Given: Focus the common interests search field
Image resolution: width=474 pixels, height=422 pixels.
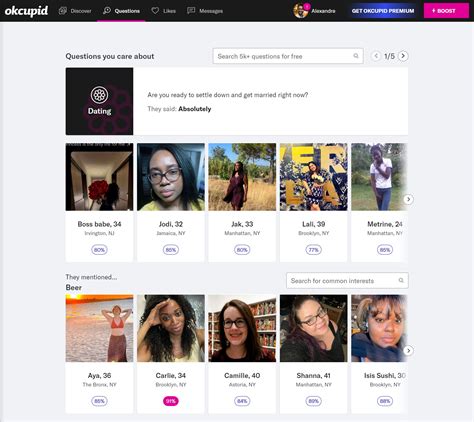Looking at the screenshot, I should tap(347, 281).
